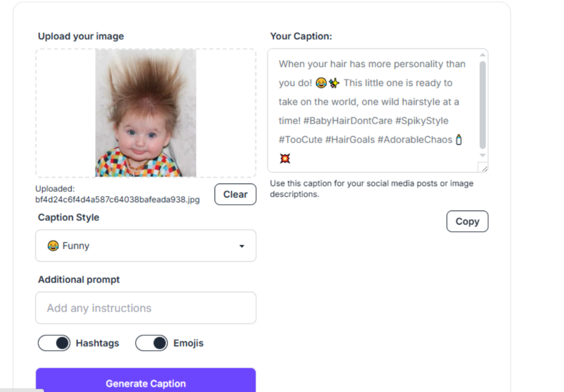Toggle the Emojis switch
564x392 pixels.
pyautogui.click(x=151, y=343)
